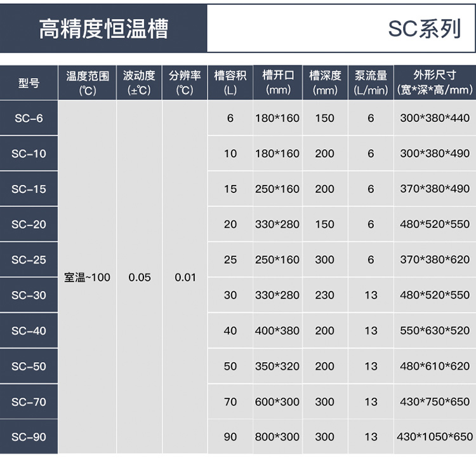This screenshot has height=463, width=476.
Task: Click the 0.01 resolution value
Action: [185, 278]
